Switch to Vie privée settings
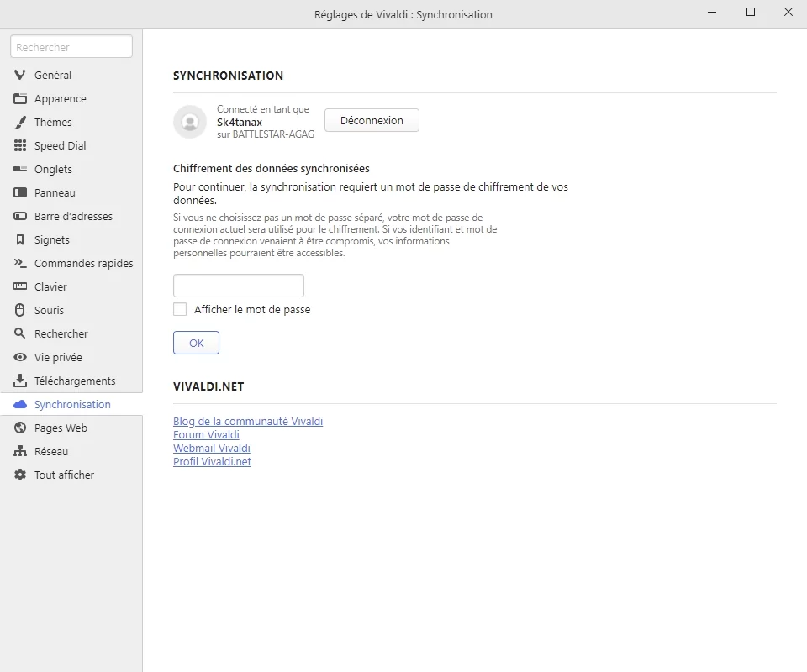807x672 pixels. click(x=71, y=357)
